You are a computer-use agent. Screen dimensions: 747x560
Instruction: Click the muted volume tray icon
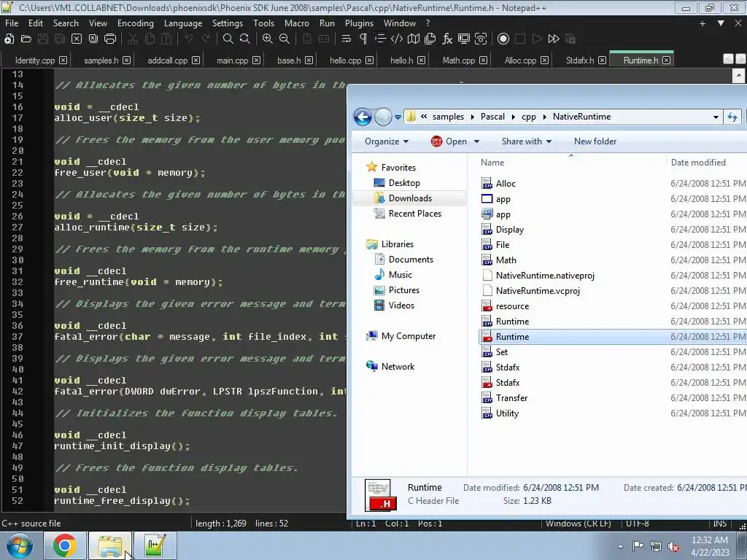673,546
